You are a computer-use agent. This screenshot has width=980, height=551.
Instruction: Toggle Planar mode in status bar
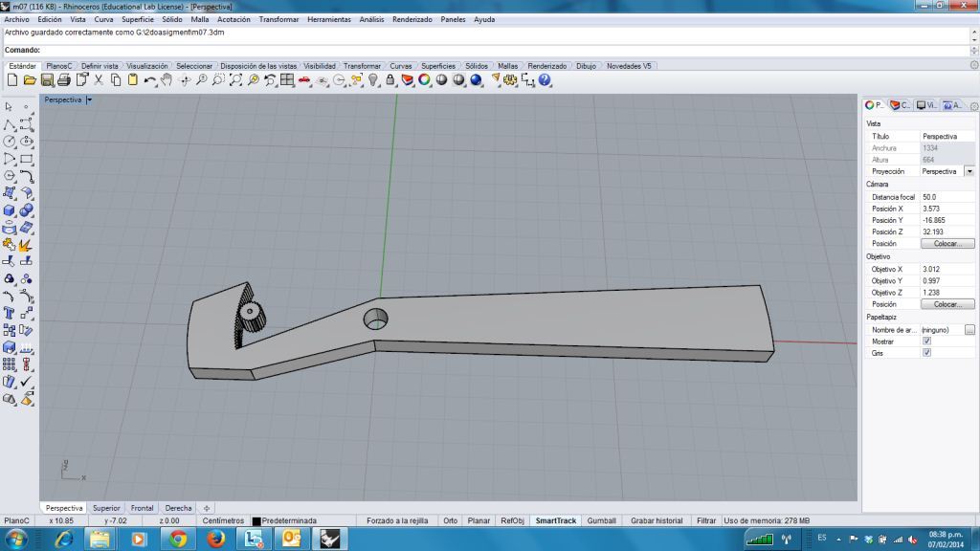pos(479,520)
